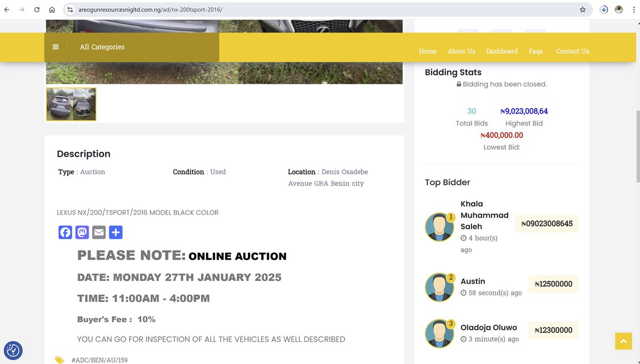This screenshot has width=640, height=364.
Task: Click the Location Denis Osadebe Avenue text
Action: [328, 177]
